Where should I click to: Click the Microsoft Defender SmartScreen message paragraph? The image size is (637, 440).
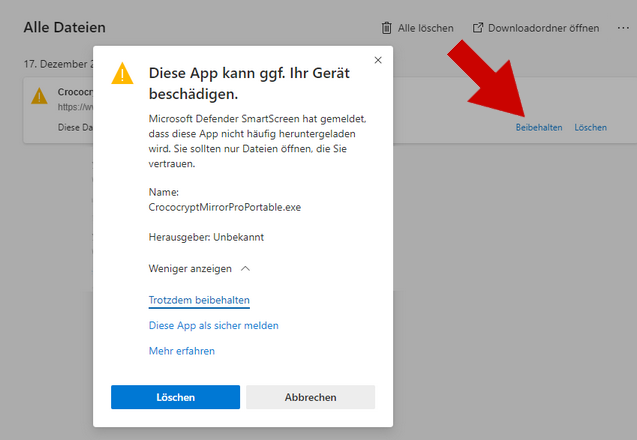[257, 141]
